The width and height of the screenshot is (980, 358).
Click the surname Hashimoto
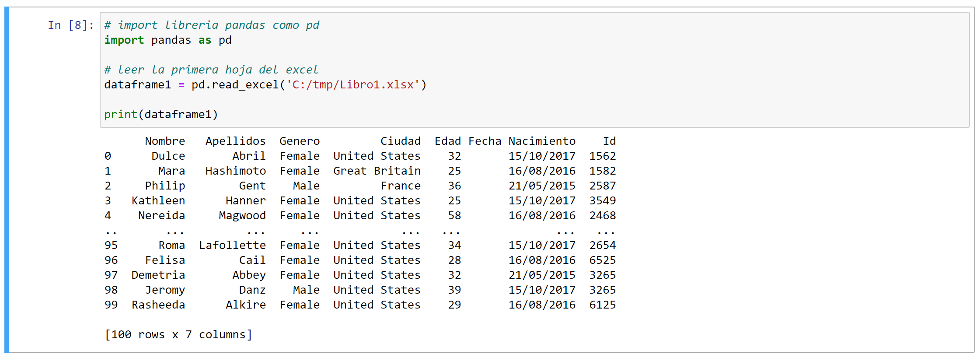(x=236, y=171)
